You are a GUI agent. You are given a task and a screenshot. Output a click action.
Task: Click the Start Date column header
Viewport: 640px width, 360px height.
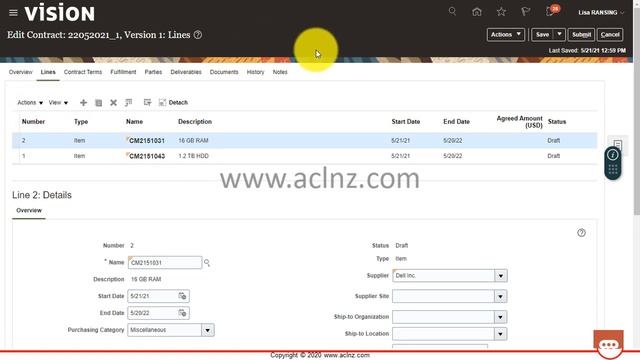pos(406,122)
